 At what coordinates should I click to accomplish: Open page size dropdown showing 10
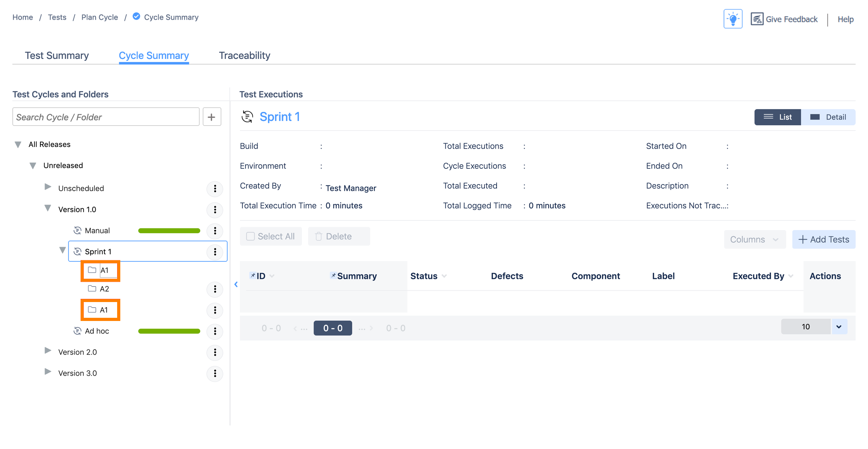839,327
